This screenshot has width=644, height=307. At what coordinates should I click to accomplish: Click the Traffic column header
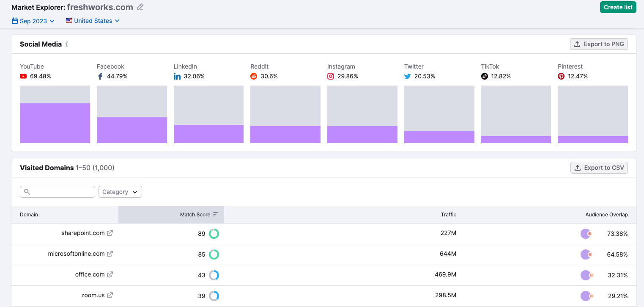pyautogui.click(x=449, y=215)
